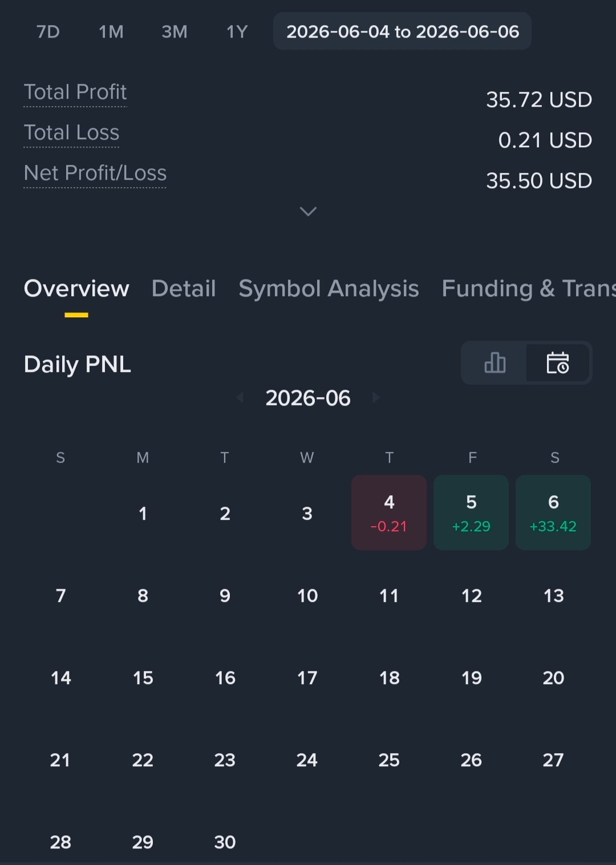
Task: Open the custom date range picker
Action: tap(403, 31)
